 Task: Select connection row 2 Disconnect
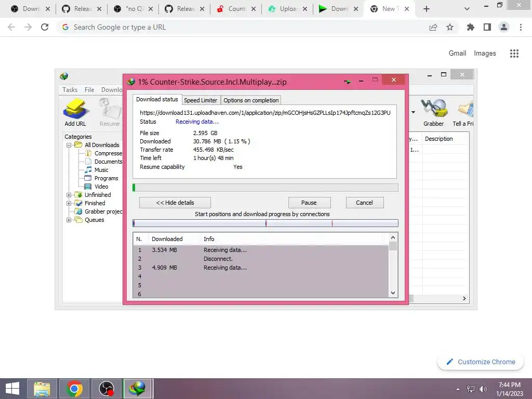click(x=261, y=259)
